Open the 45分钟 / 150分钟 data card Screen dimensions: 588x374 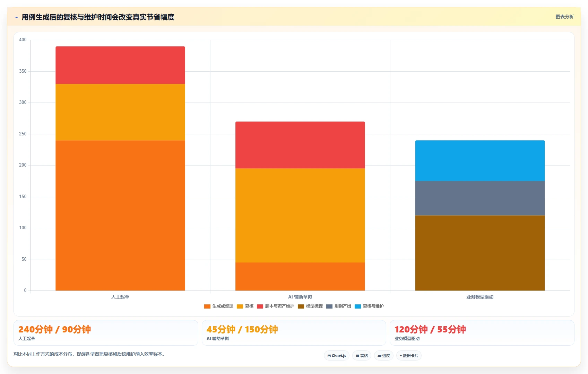[294, 333]
